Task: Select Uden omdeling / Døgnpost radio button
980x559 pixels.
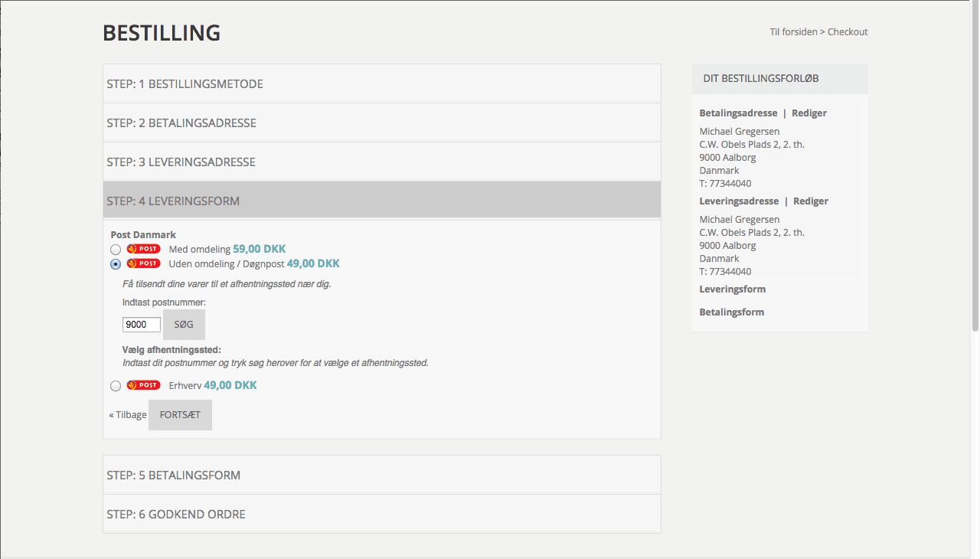Action: click(x=116, y=264)
